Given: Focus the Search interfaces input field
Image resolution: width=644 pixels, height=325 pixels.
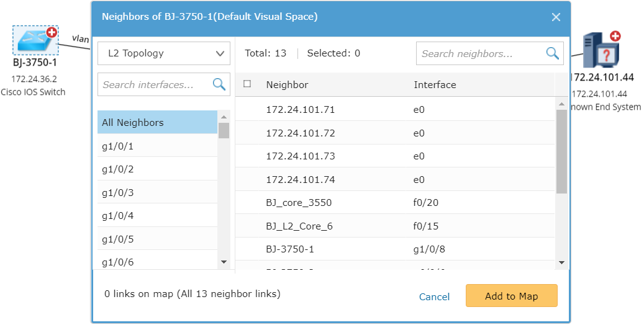Looking at the screenshot, I should point(154,84).
